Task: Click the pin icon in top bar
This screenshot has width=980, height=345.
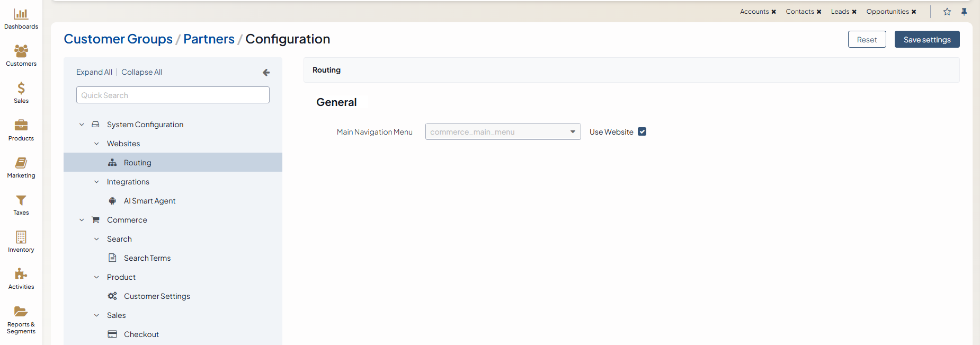Action: point(964,12)
